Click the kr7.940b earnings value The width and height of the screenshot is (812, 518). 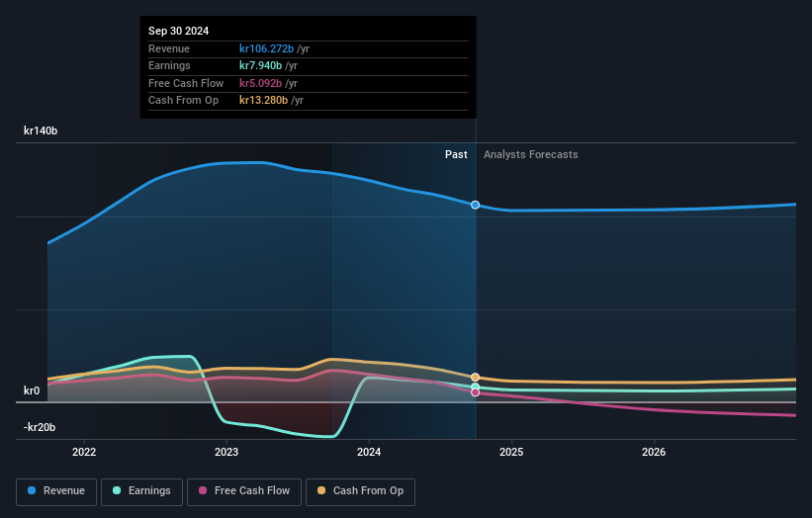tap(260, 65)
